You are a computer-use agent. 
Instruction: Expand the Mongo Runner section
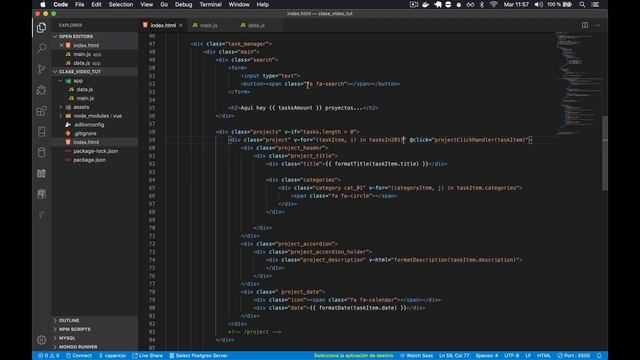(x=78, y=347)
